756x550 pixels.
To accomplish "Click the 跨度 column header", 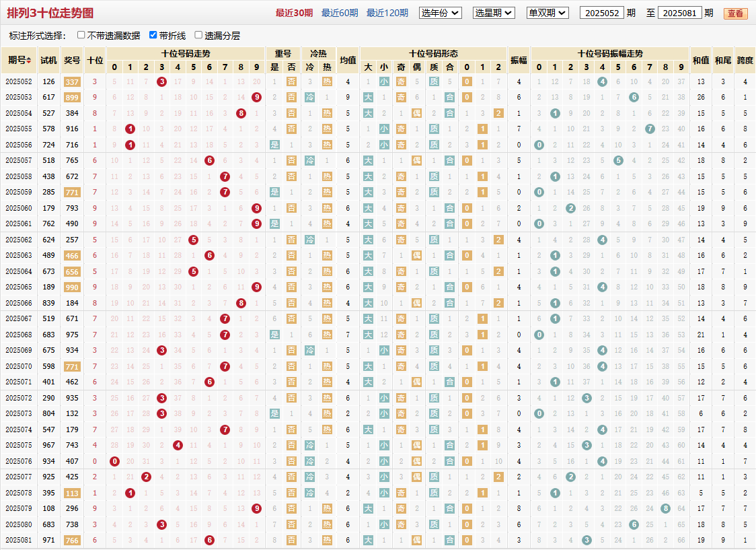I will pos(745,61).
